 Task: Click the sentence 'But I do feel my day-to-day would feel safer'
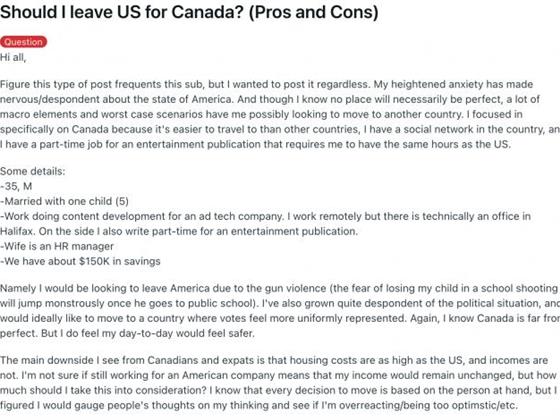coord(148,333)
